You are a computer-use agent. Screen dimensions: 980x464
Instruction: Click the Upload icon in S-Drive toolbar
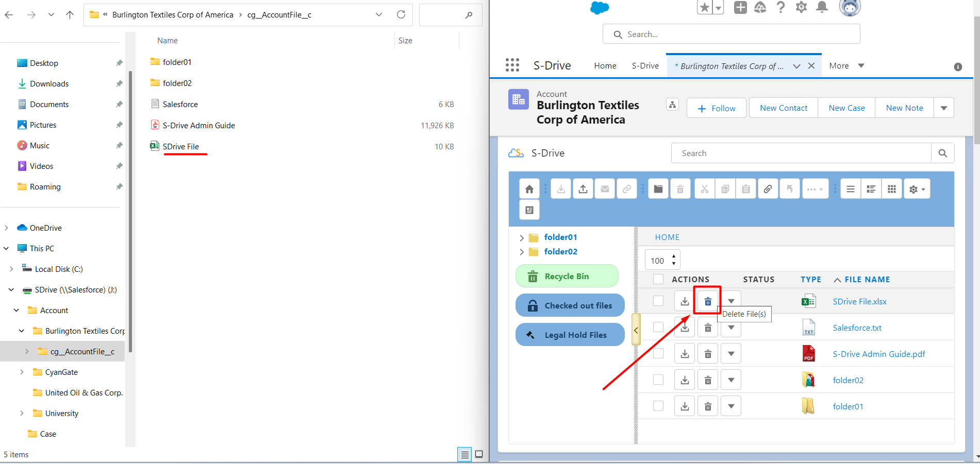pyautogui.click(x=583, y=189)
